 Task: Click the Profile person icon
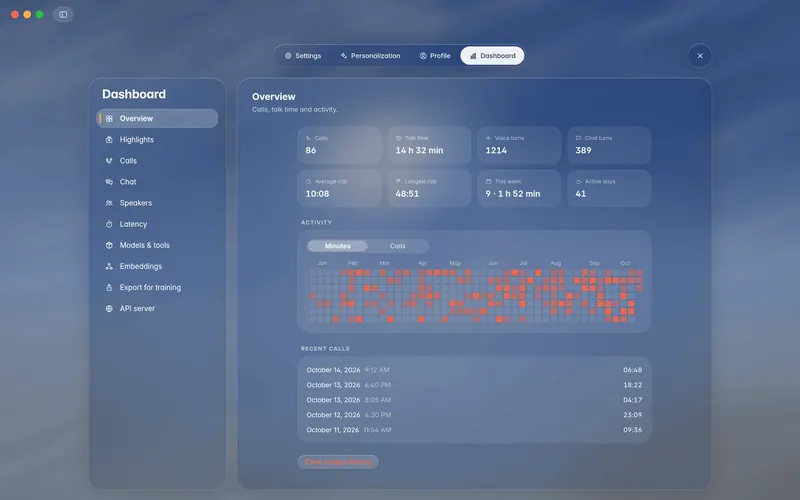tap(423, 56)
